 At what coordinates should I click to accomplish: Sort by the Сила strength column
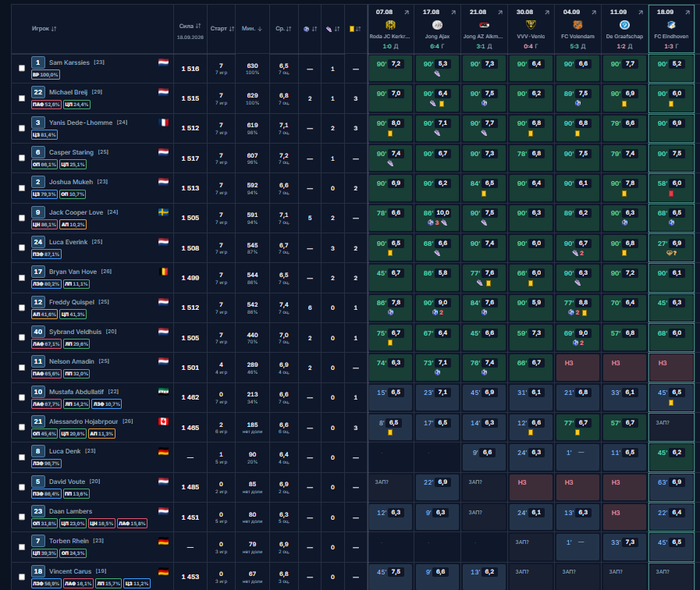[190, 26]
